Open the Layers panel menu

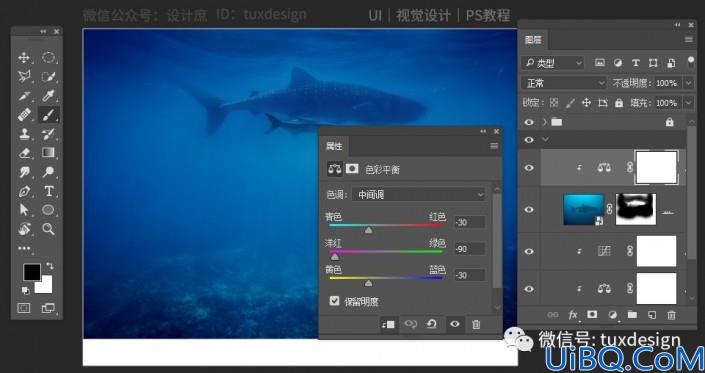tap(688, 40)
